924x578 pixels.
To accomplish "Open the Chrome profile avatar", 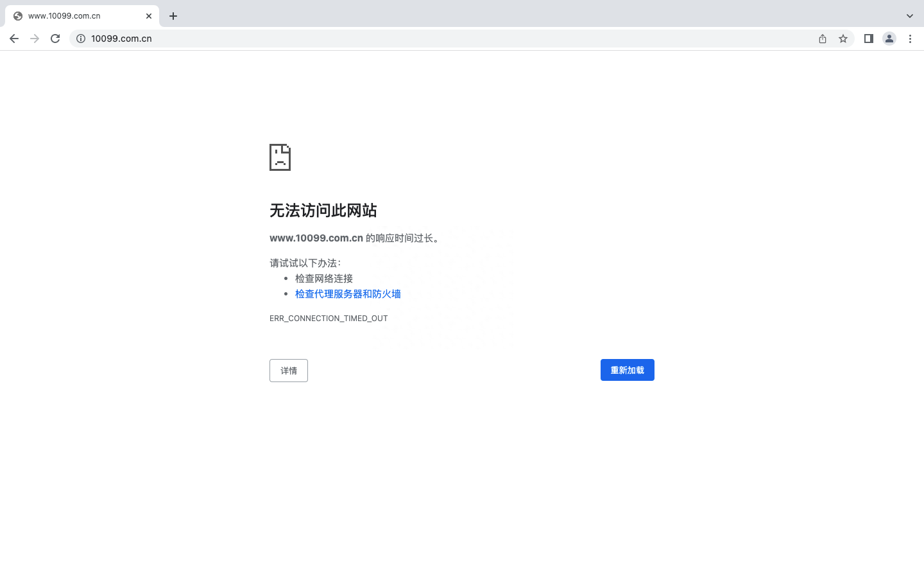I will 889,39.
